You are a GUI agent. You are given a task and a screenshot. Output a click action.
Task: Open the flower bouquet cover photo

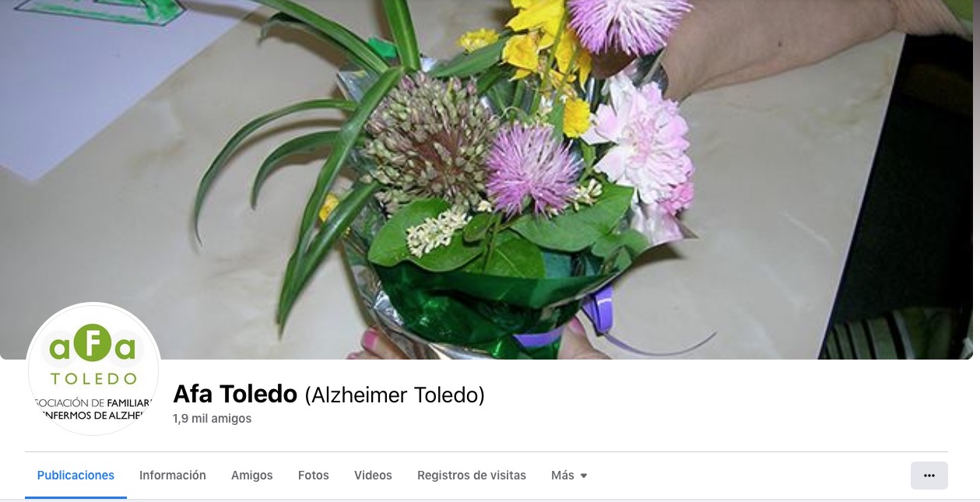tap(490, 180)
